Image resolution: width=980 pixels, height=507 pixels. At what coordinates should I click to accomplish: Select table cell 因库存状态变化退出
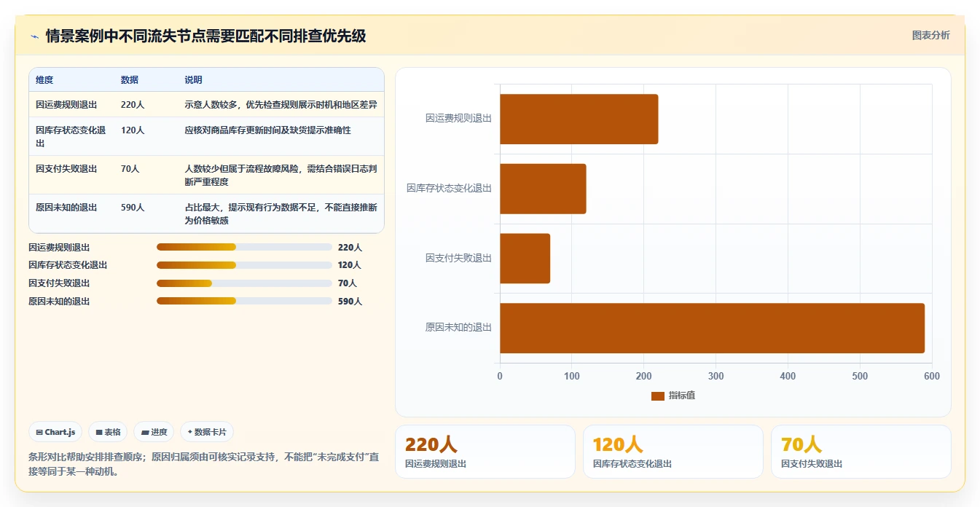[x=71, y=136]
